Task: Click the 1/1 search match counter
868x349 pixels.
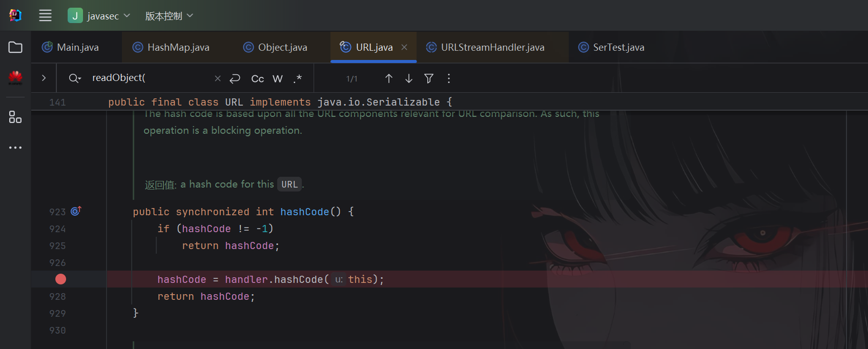Action: 352,79
